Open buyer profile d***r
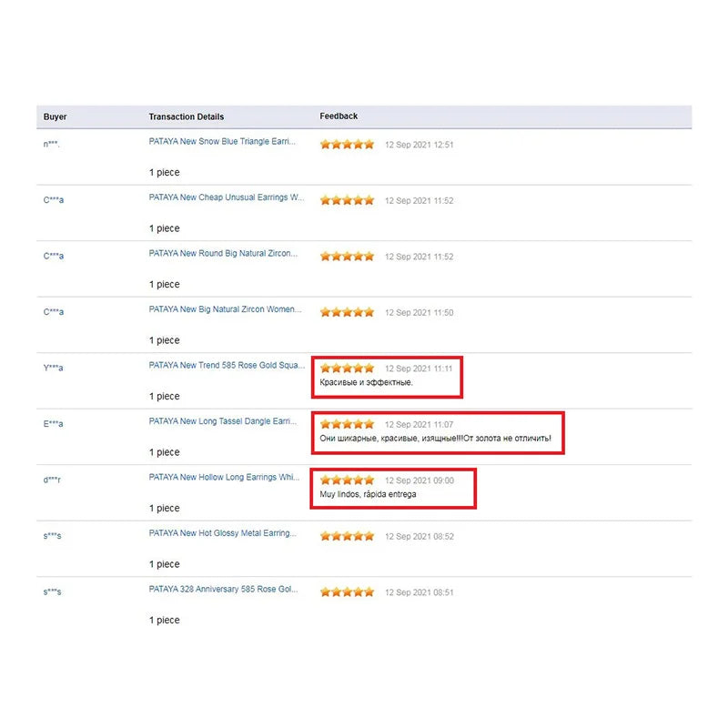The width and height of the screenshot is (728, 728). 52,480
